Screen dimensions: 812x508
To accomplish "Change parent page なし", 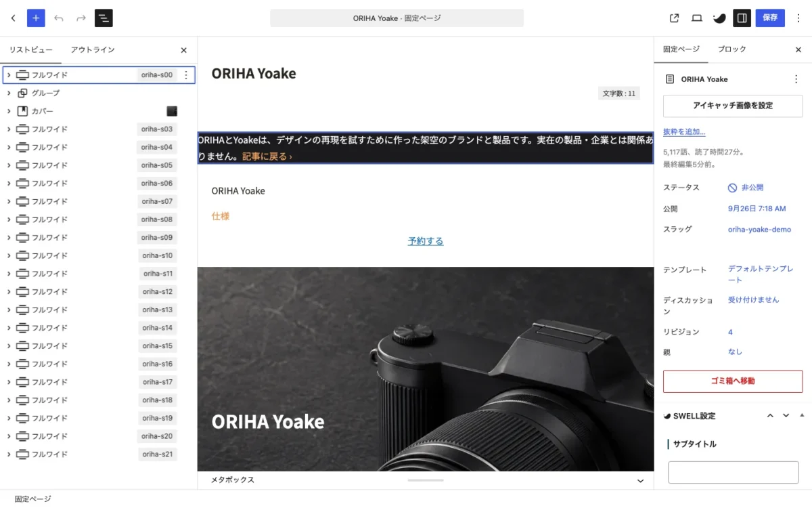I will click(735, 352).
